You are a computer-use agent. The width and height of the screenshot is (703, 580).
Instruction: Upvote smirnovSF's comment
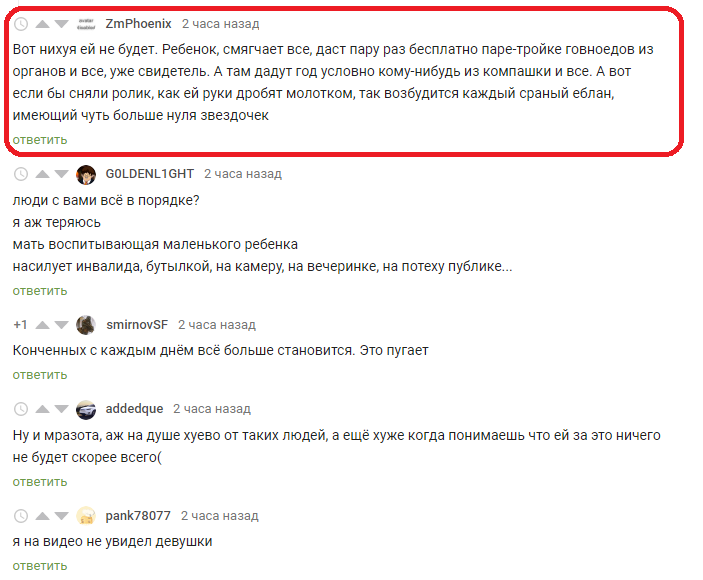click(42, 325)
